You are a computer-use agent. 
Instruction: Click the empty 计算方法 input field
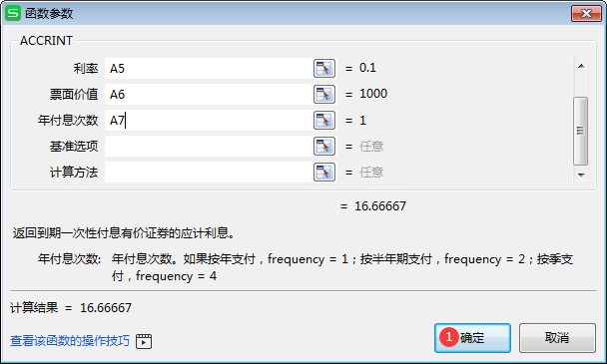209,173
